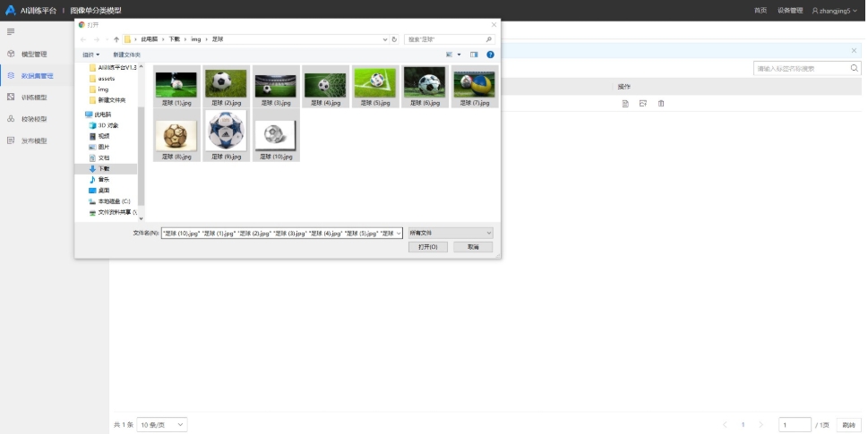Click the 文件名 input field
868x434 pixels.
tap(276, 233)
